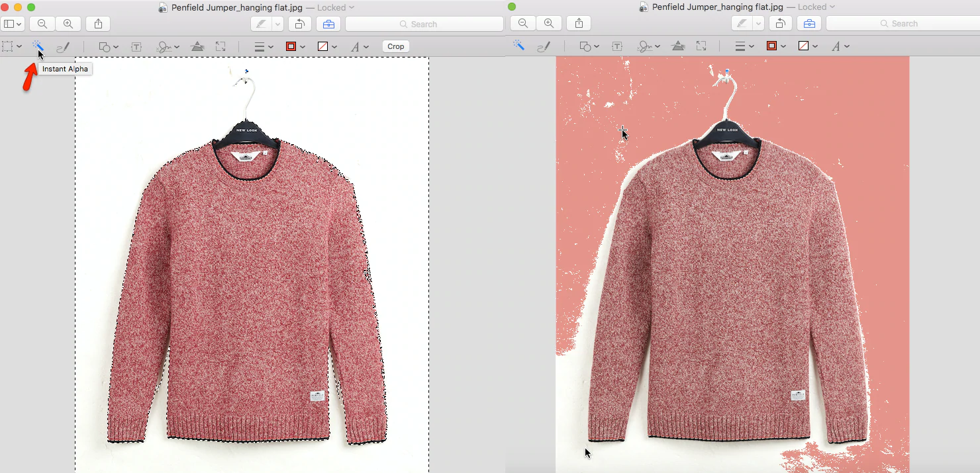The image size is (980, 473).
Task: Click Highlight pen button in left window
Action: click(x=262, y=24)
